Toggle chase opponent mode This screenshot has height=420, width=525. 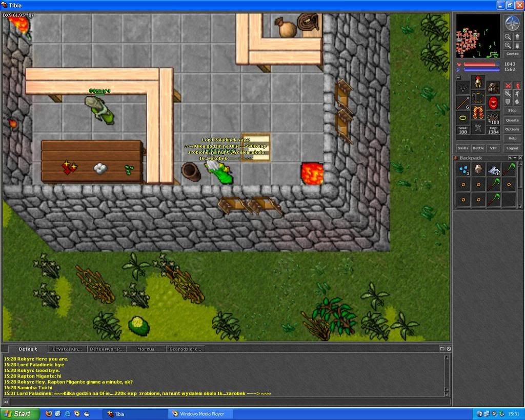click(517, 94)
